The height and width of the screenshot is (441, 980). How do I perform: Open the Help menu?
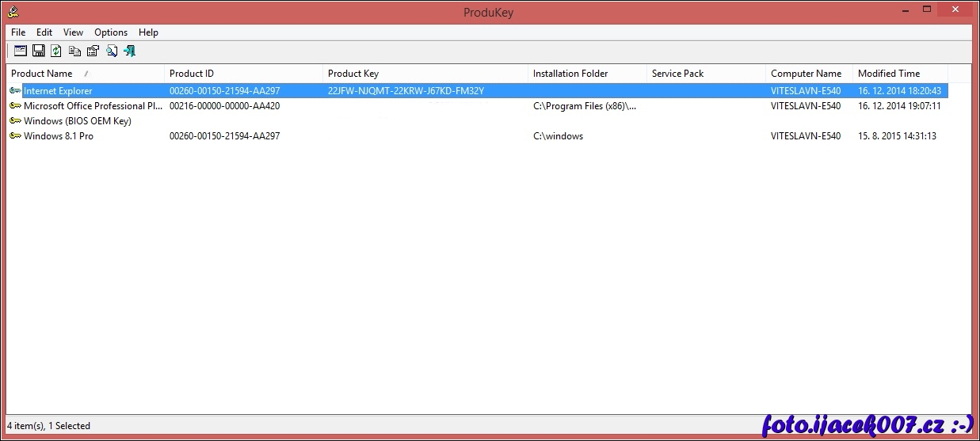click(x=148, y=32)
